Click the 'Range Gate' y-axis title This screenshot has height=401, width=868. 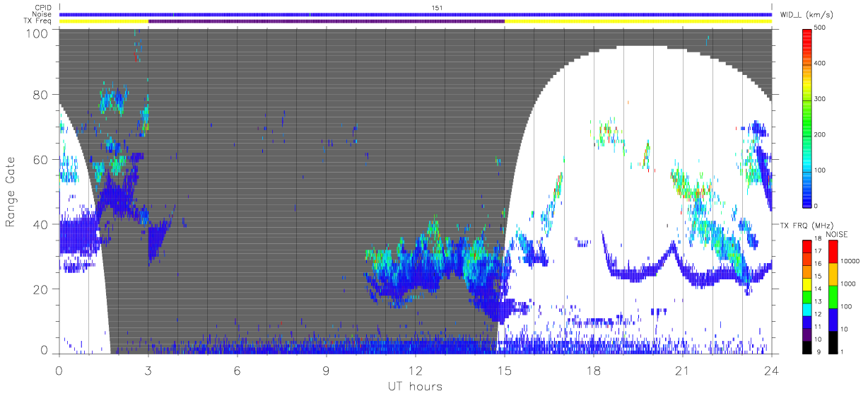[x=11, y=192]
